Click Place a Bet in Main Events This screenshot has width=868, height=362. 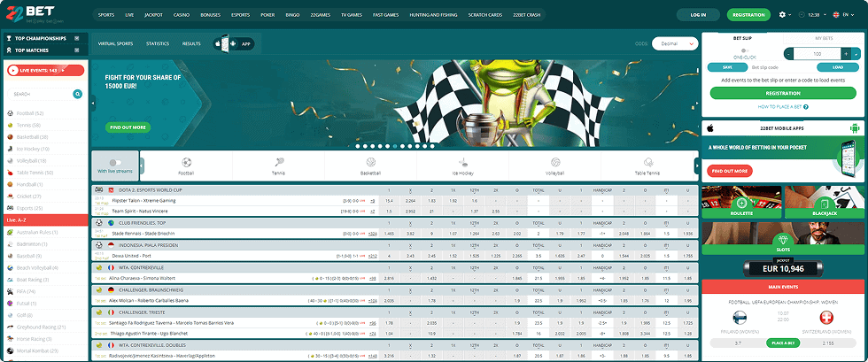pos(783,343)
